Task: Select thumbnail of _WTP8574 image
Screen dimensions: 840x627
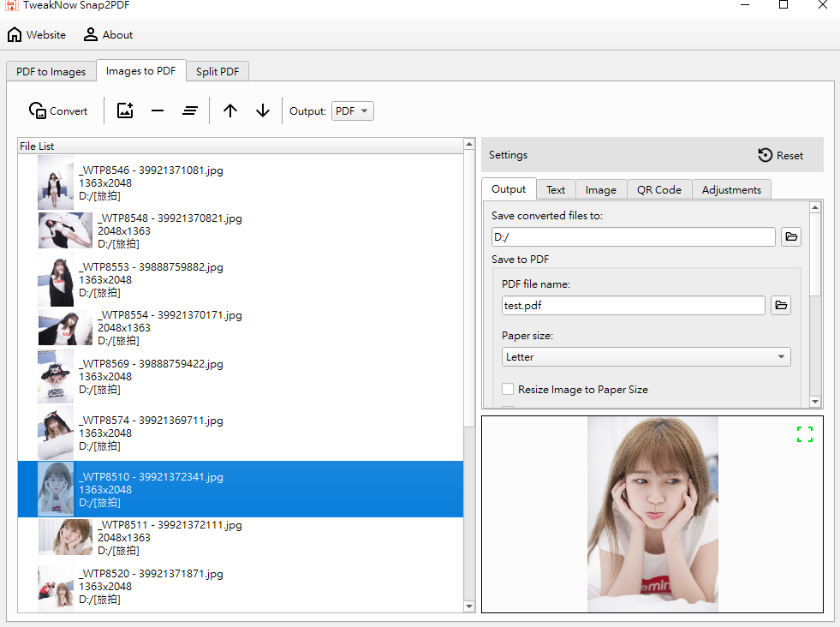Action: click(55, 433)
